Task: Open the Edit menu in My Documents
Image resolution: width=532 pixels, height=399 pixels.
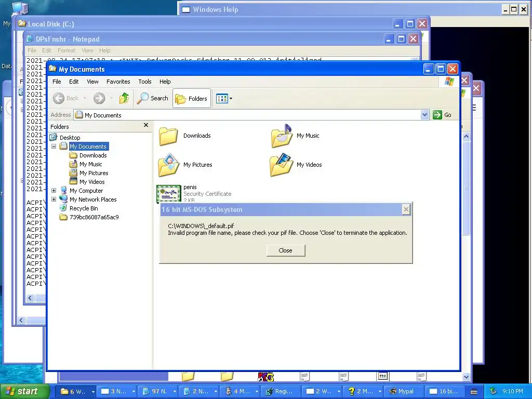Action: click(x=74, y=82)
